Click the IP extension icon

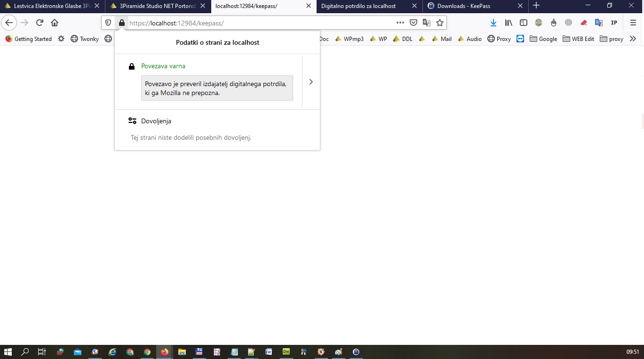614,23
